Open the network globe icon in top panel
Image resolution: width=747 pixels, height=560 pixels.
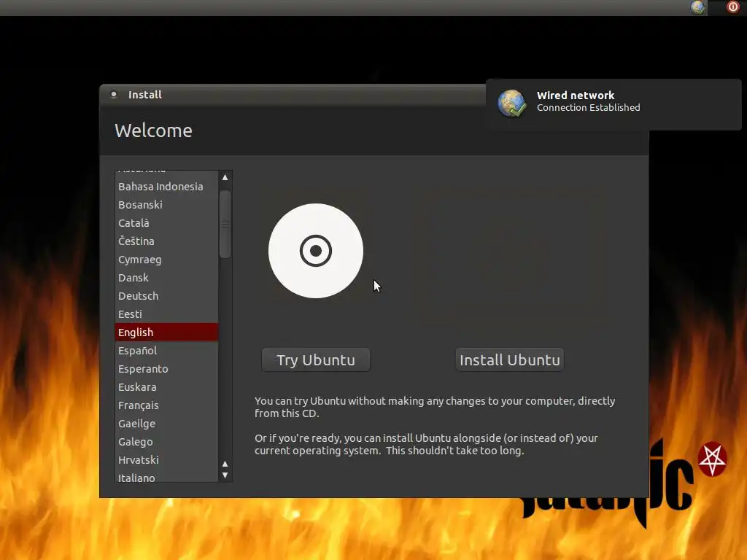click(x=697, y=7)
